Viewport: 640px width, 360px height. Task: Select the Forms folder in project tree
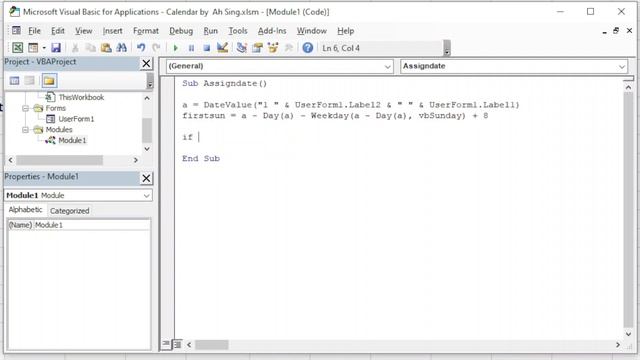[x=56, y=108]
